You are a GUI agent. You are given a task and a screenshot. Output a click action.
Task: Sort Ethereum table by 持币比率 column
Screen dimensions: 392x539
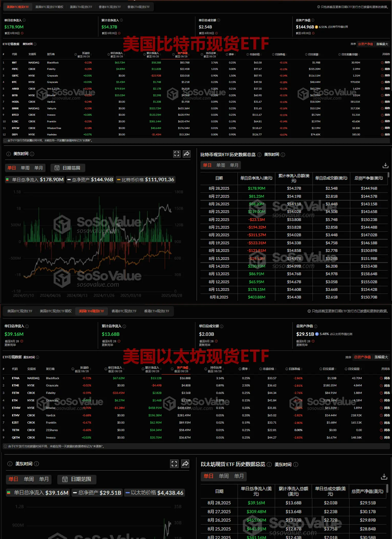coord(215,369)
